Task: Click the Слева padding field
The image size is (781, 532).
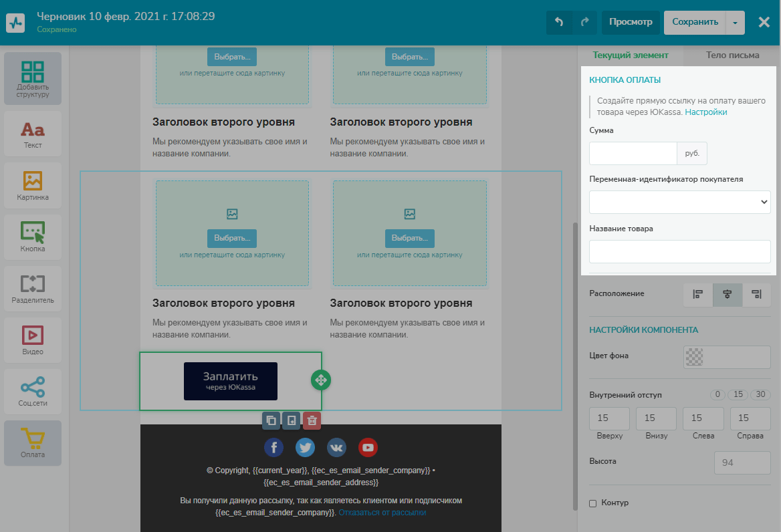Action: [x=703, y=418]
